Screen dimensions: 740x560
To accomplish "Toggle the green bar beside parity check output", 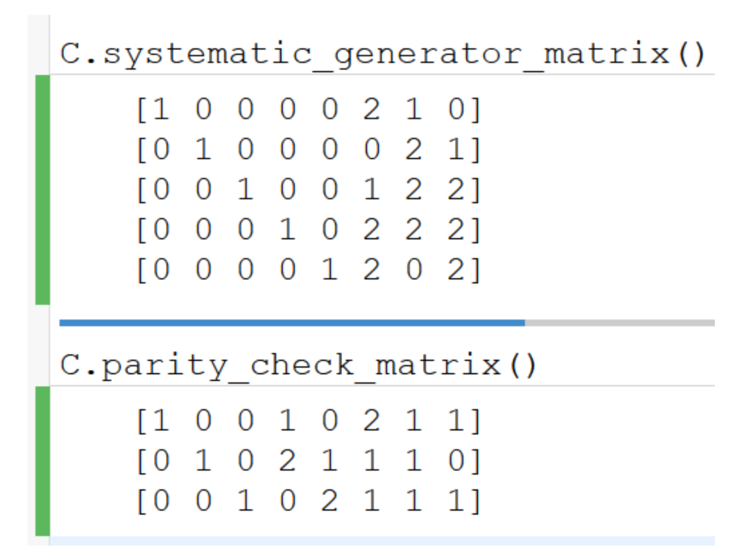I will tap(42, 461).
